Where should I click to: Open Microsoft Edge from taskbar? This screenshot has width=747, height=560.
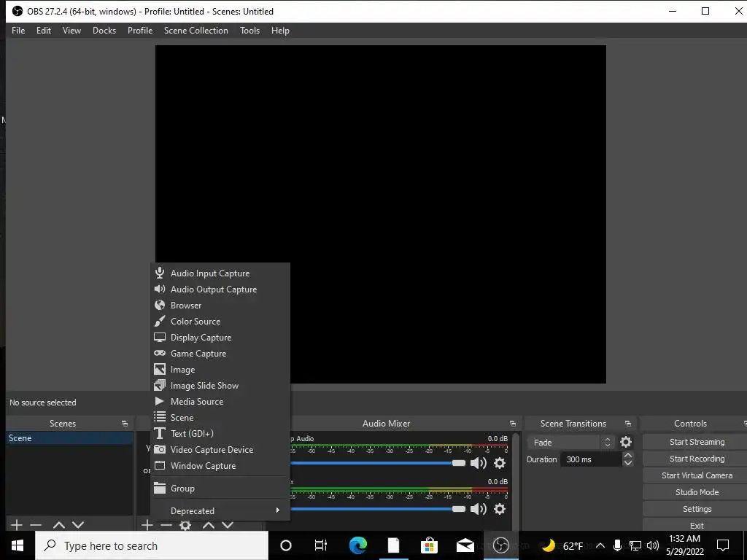[x=357, y=545]
